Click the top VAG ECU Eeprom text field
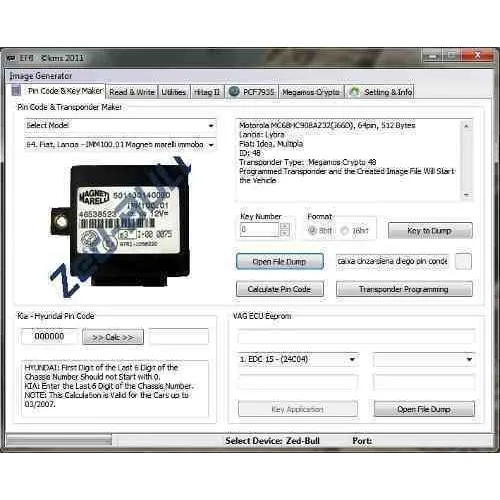 [x=356, y=336]
